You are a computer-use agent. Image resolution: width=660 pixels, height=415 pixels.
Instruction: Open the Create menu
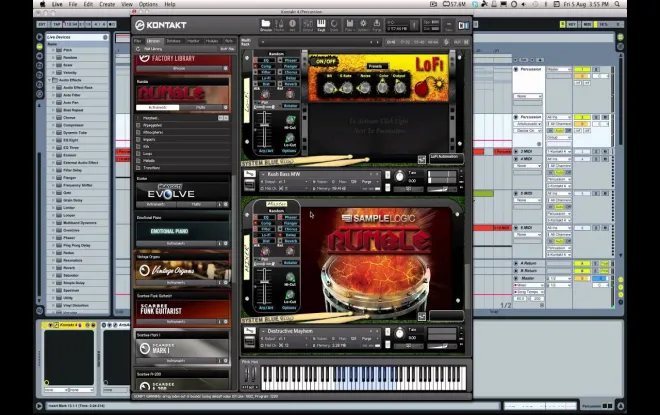pos(107,4)
